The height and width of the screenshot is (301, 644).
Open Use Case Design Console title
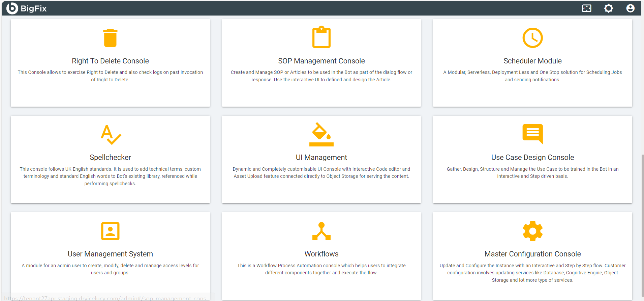click(532, 157)
